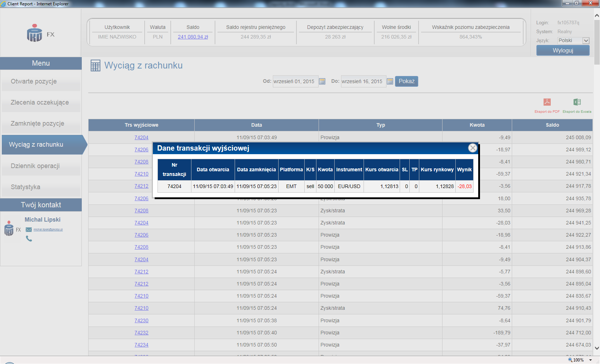Click the popup's EUR/USD instrument cell
The height and width of the screenshot is (364, 600).
coord(349,186)
